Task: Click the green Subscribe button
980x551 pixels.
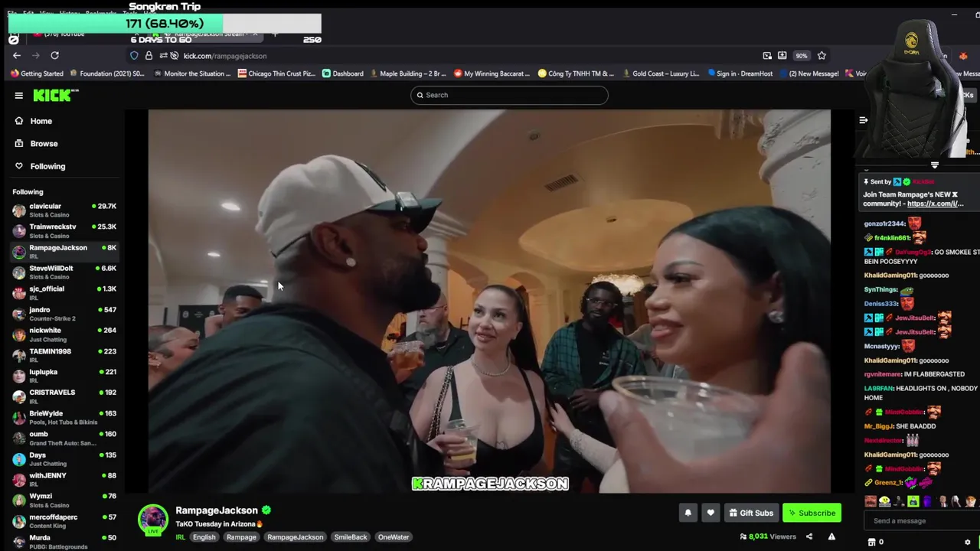Action: (x=812, y=513)
